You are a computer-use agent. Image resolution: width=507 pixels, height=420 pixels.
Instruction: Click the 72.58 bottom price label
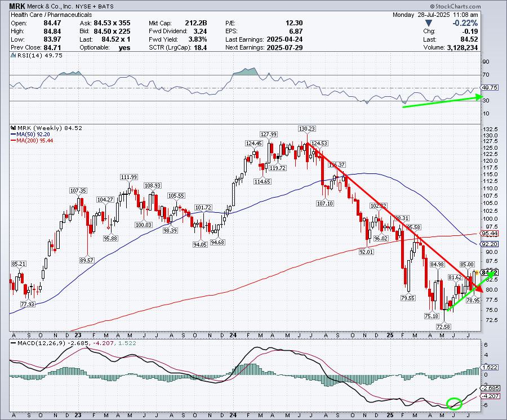443,327
